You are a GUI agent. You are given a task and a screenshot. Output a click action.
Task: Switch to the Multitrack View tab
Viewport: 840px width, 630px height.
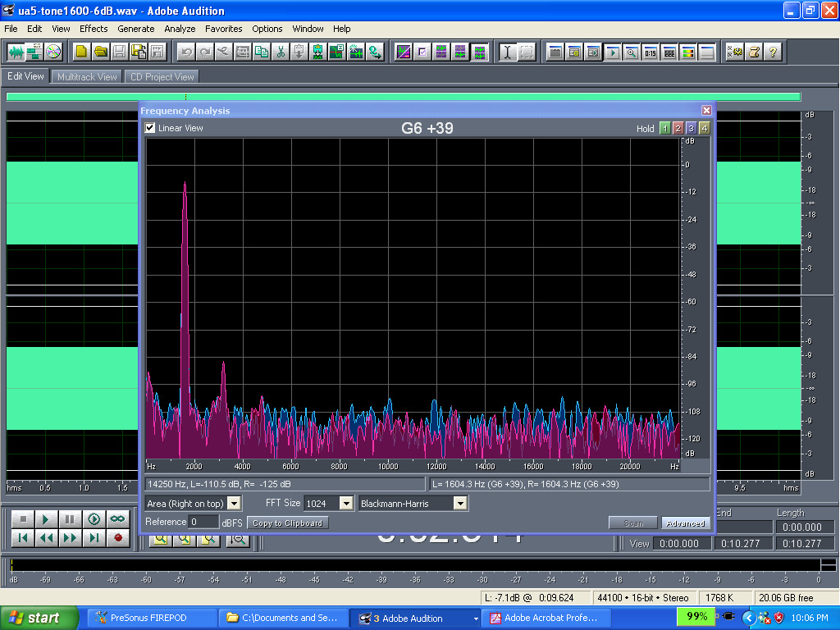point(86,77)
